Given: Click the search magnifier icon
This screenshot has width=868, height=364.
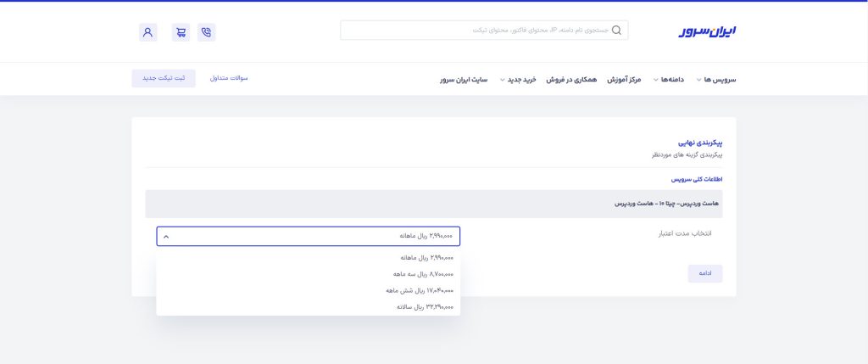Looking at the screenshot, I should (616, 31).
